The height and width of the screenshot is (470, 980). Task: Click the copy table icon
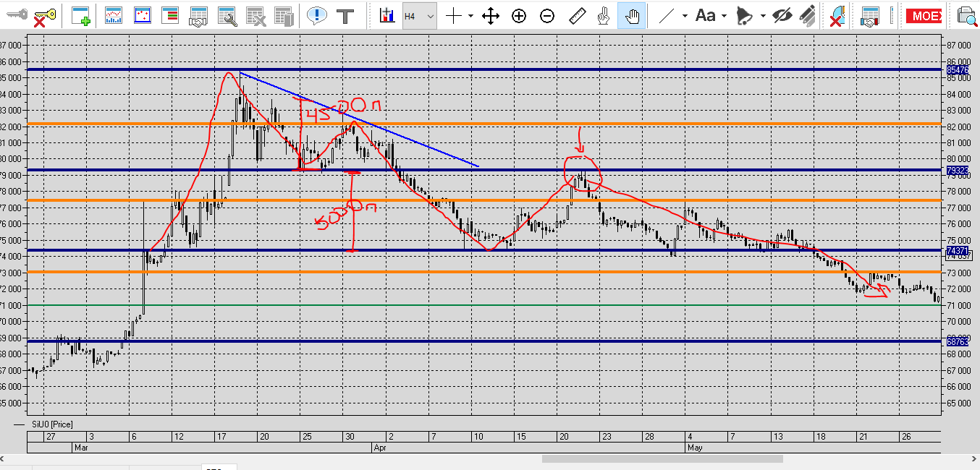click(x=284, y=15)
